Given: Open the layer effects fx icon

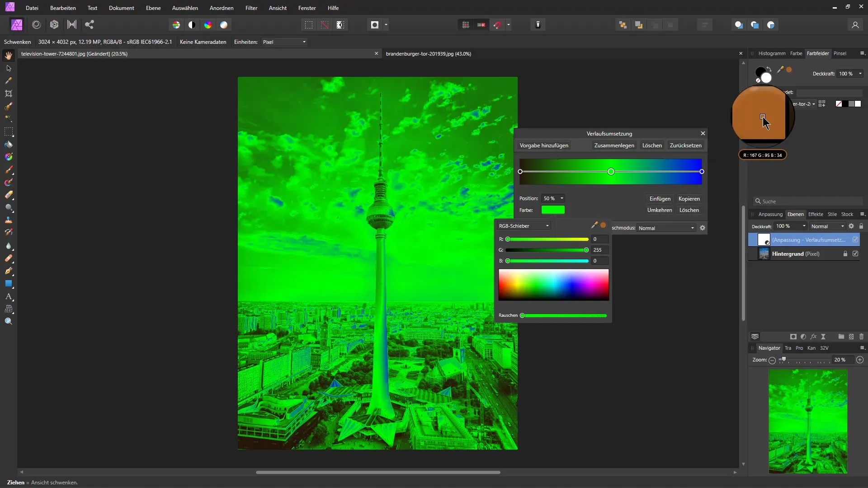Looking at the screenshot, I should (x=813, y=337).
